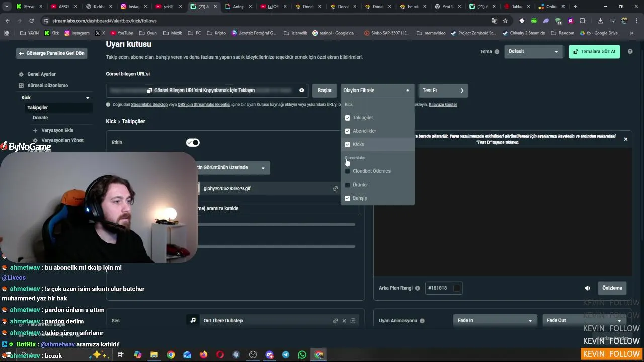Click link icon beside Out There Dubstep
Viewport: 644px width, 362px height.
pos(335,321)
